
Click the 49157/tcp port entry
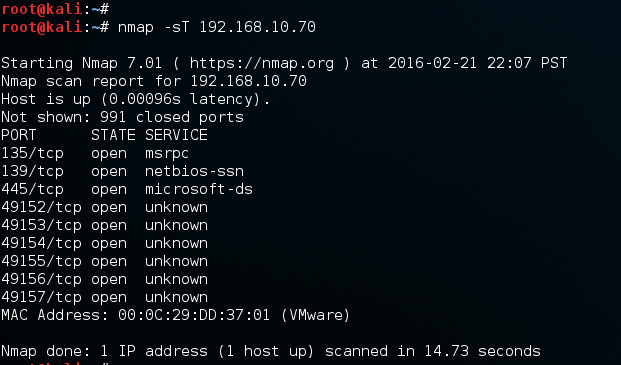[x=41, y=298]
